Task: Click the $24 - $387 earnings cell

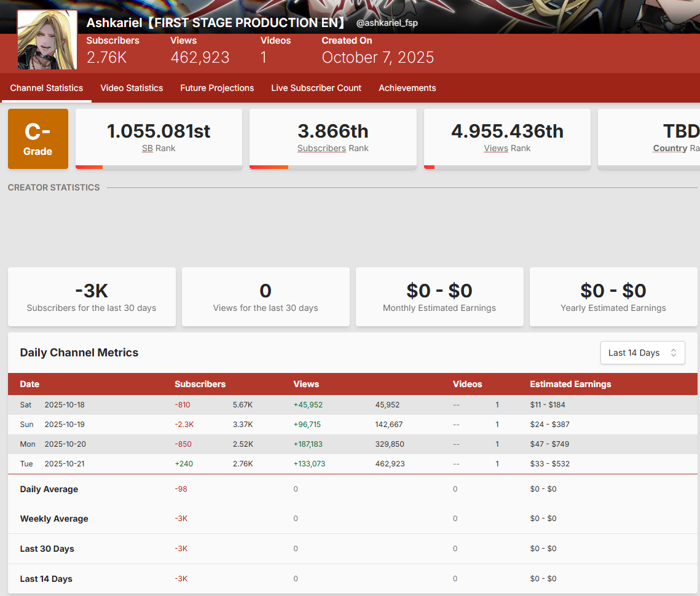Action: [550, 425]
